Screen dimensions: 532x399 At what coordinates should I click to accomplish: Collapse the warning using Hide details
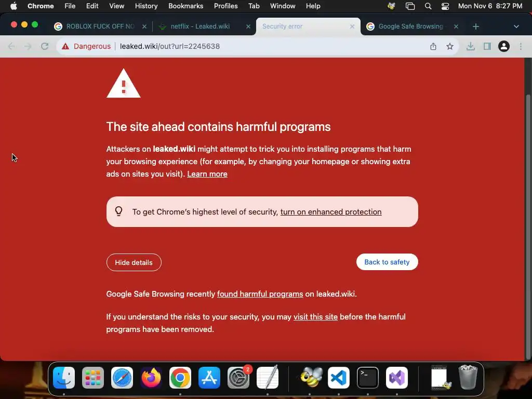click(134, 262)
